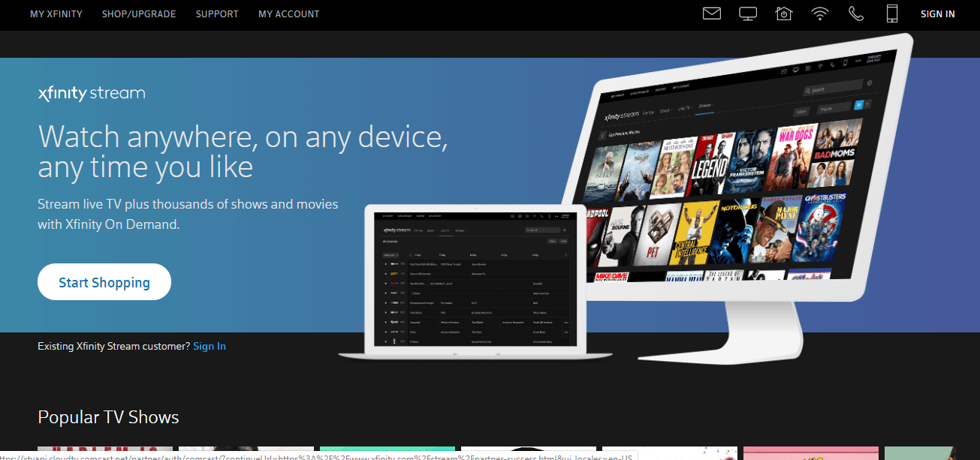Open the MY ACCOUNT menu
Viewport: 980px width, 460px height.
(289, 14)
